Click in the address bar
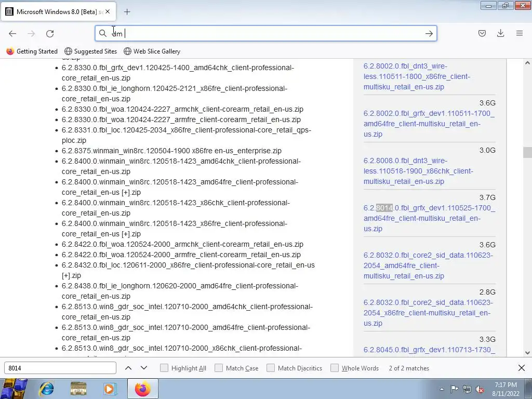The height and width of the screenshot is (399, 532). (265, 33)
